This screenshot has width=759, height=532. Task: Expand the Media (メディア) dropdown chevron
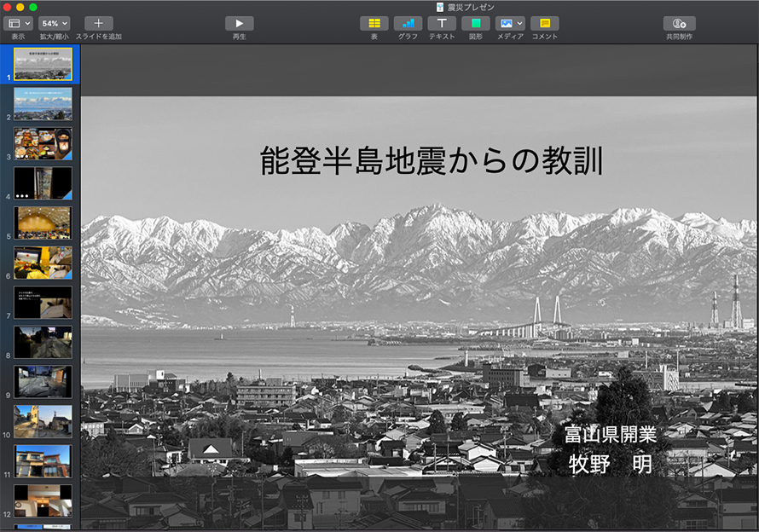click(520, 23)
